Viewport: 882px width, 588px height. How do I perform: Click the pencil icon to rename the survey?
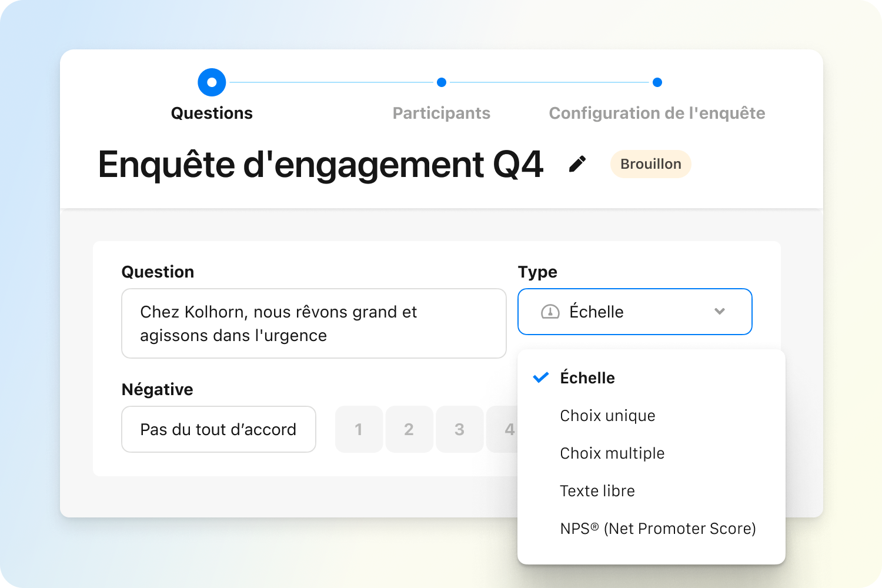(x=577, y=164)
